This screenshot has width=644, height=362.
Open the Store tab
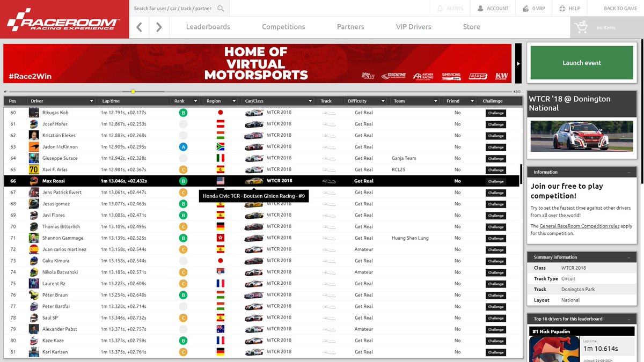tap(472, 27)
